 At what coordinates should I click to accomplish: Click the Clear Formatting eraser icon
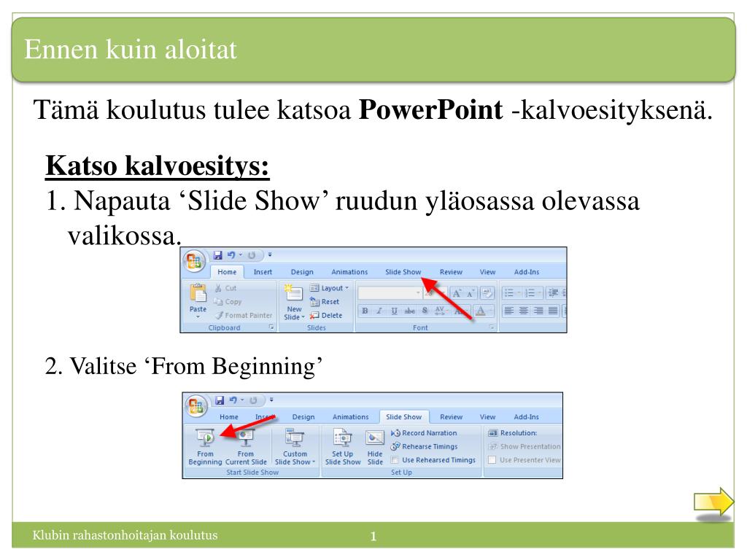click(487, 293)
